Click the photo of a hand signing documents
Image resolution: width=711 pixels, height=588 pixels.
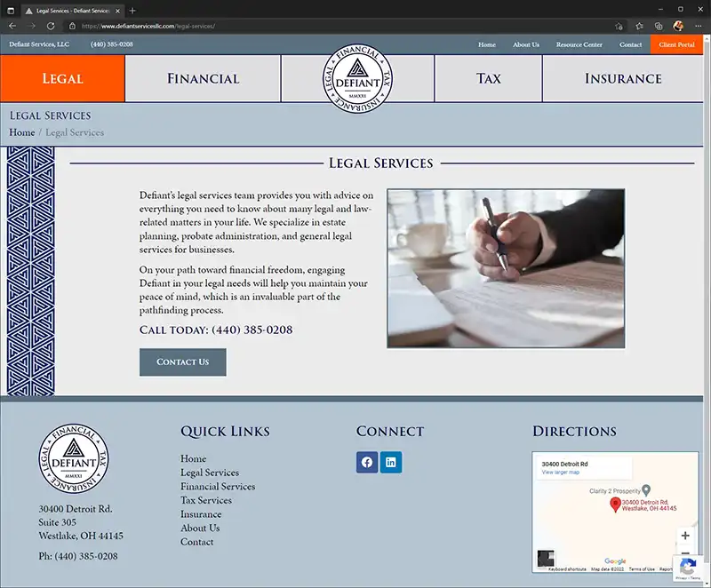click(x=506, y=268)
